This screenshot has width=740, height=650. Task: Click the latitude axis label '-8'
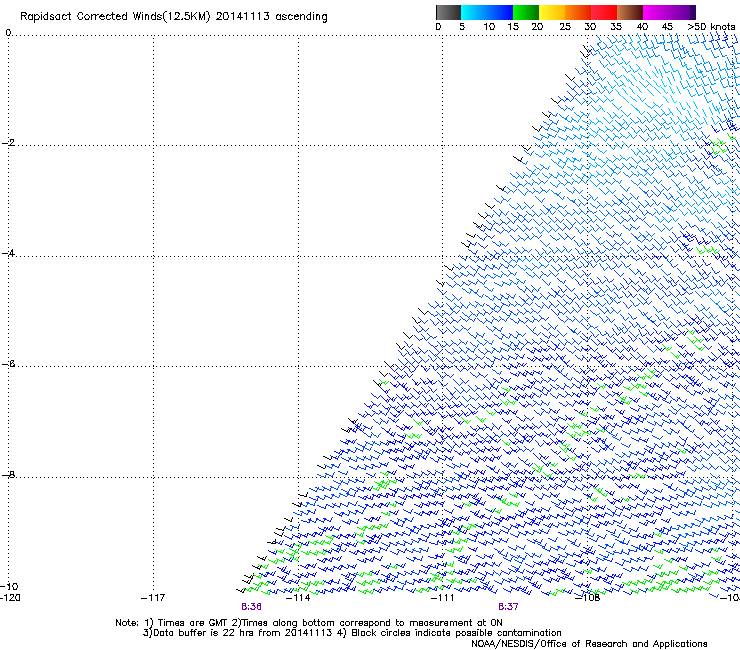(x=8, y=474)
